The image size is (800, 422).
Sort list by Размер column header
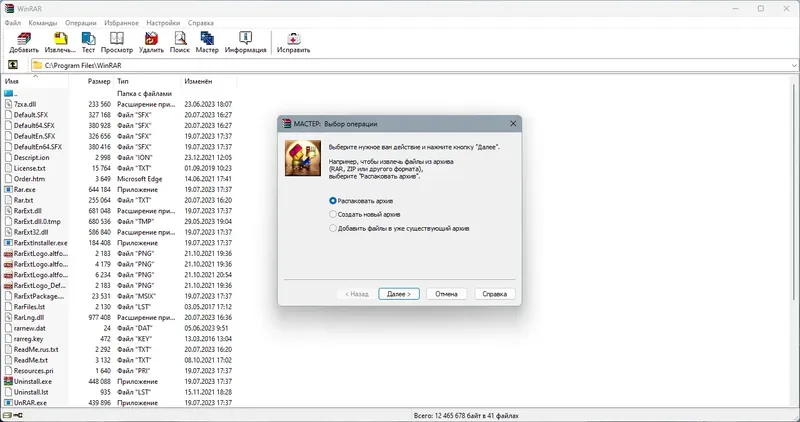pos(91,81)
